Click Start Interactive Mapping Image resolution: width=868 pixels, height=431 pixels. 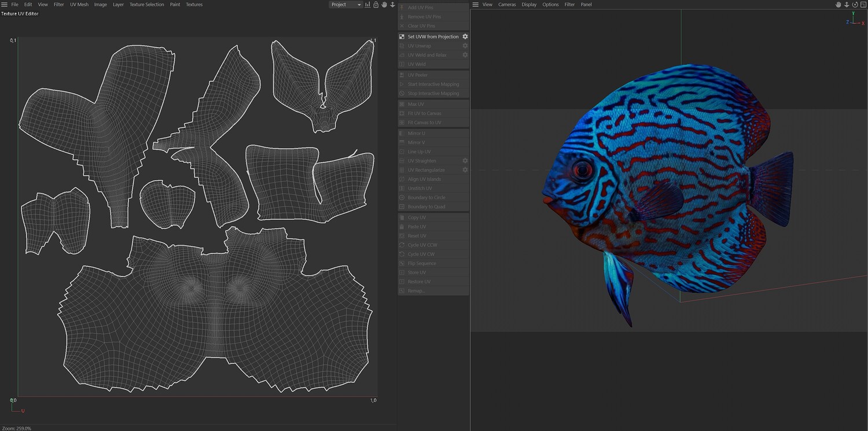[433, 84]
